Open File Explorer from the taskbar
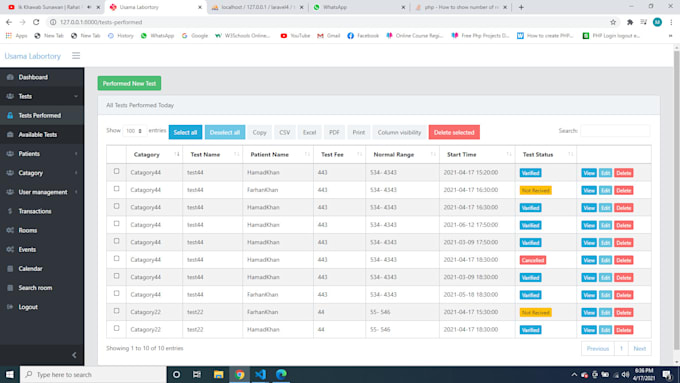This screenshot has width=680, height=383. pyautogui.click(x=219, y=374)
